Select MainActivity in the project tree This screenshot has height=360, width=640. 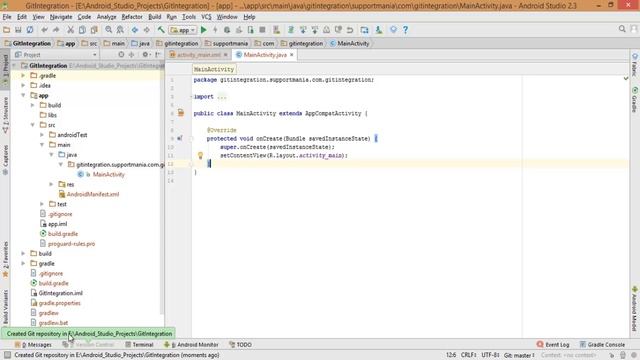(x=108, y=174)
